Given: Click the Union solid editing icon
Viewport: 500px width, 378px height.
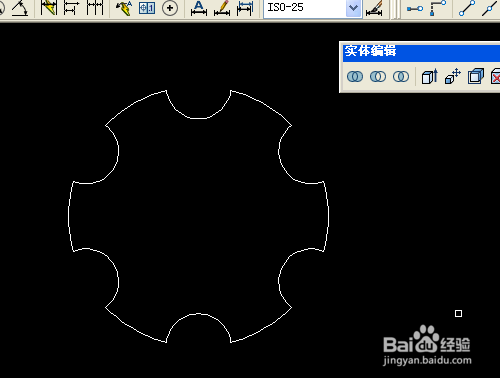Looking at the screenshot, I should [355, 77].
